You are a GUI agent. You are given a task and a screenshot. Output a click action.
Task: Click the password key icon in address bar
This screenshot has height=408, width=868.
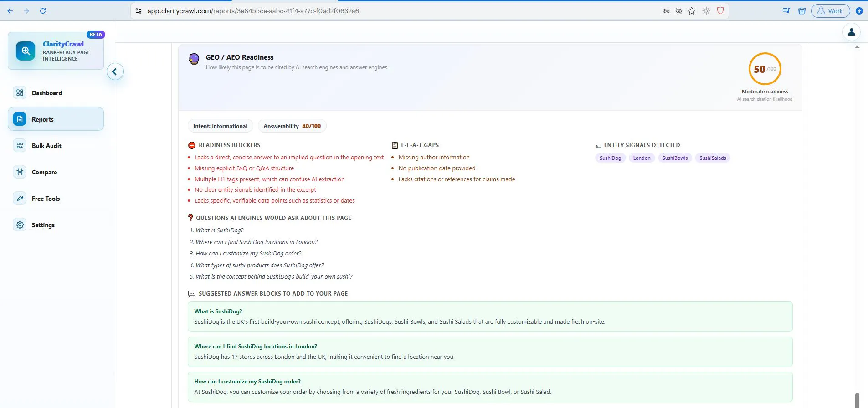pyautogui.click(x=666, y=11)
